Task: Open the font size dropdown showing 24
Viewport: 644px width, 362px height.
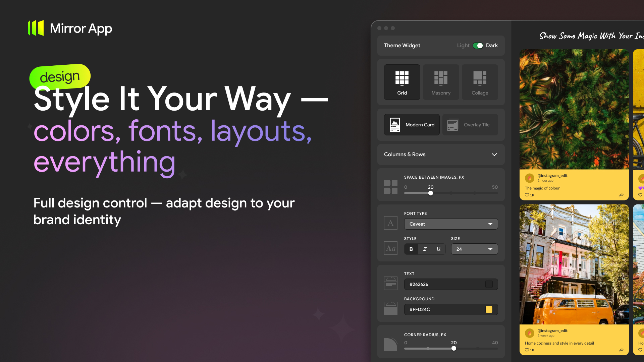Action: (474, 249)
